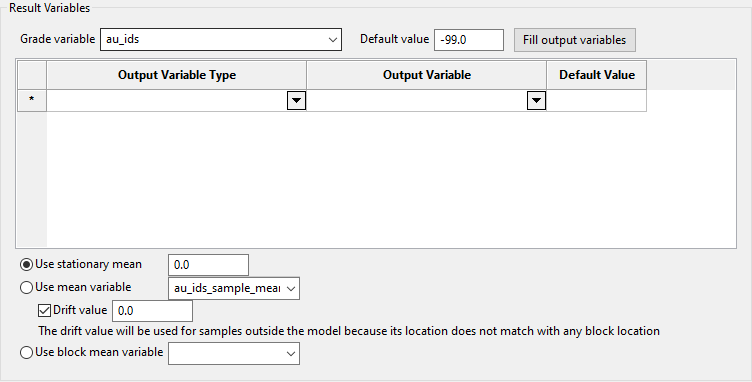The image size is (752, 382).
Task: Click the empty Output Variable Type cell
Action: click(x=167, y=101)
